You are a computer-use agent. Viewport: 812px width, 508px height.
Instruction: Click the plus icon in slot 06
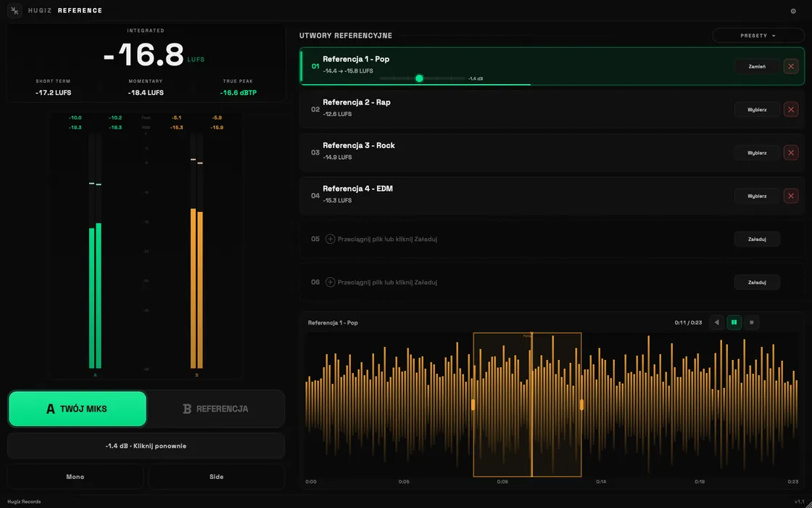[x=330, y=282]
